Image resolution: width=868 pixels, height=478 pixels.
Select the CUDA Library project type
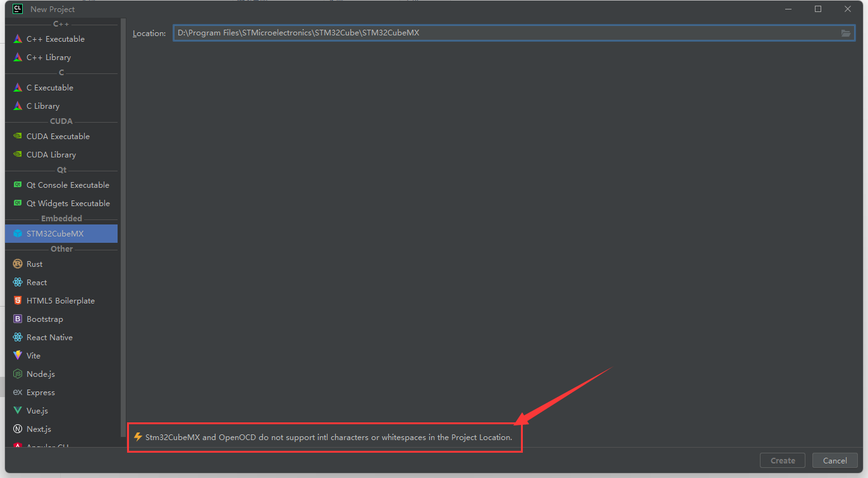click(61, 155)
